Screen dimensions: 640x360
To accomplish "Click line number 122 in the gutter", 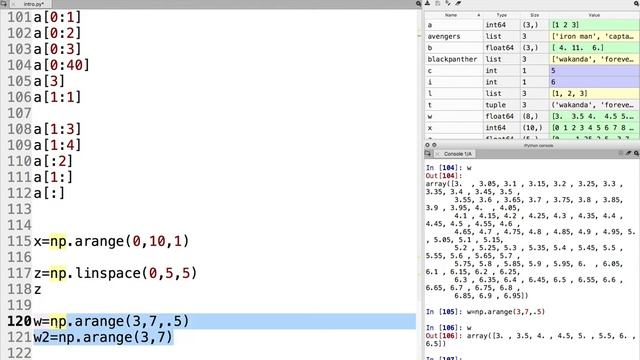I will click(x=19, y=353).
